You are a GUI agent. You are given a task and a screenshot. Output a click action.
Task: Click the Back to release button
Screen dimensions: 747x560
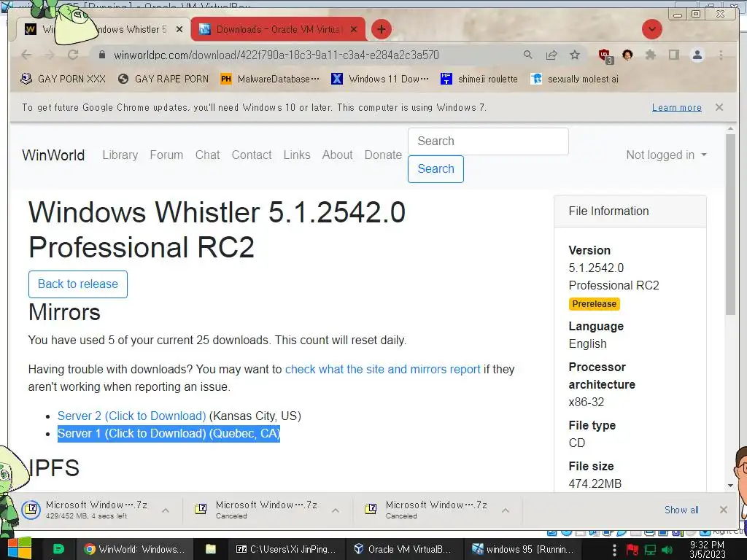point(77,284)
